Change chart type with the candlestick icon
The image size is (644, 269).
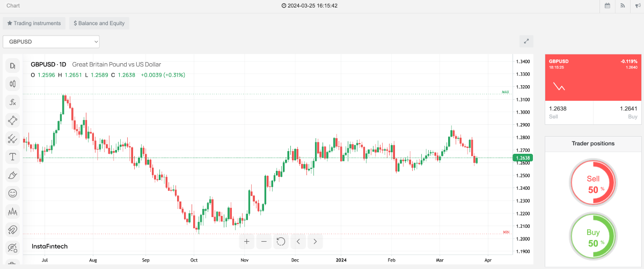coord(12,84)
